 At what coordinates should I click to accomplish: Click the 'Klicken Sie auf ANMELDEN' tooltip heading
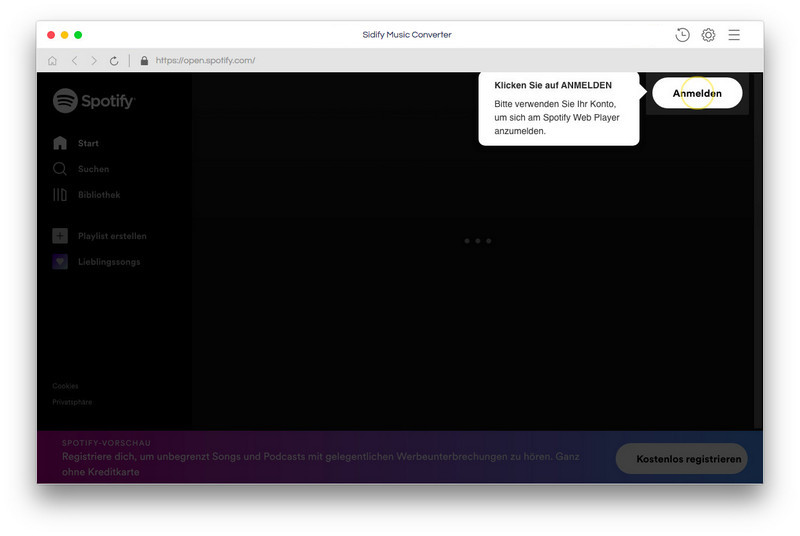tap(553, 85)
